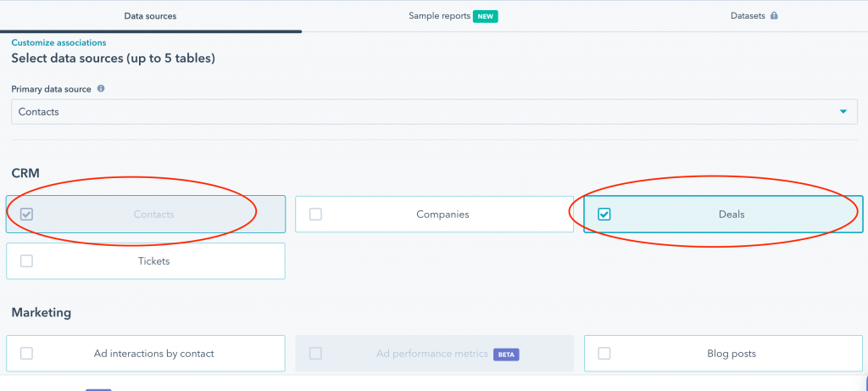The image size is (868, 391).
Task: Go to the Datasets tab
Action: (x=748, y=16)
